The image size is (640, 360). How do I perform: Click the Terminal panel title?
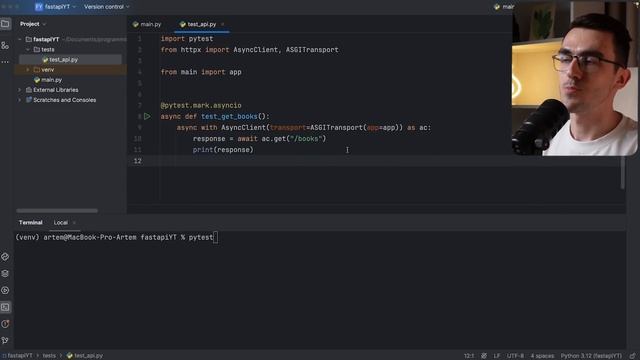pos(31,223)
